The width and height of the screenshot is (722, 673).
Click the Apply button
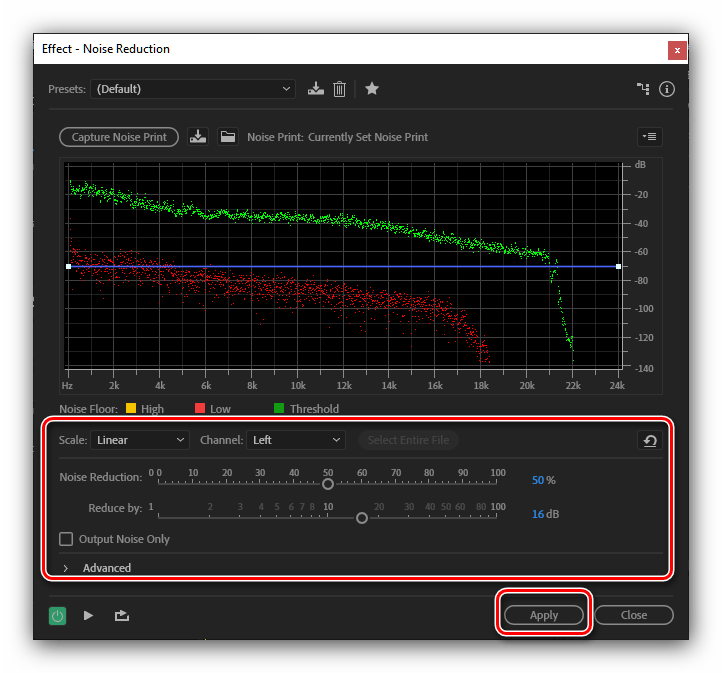point(544,615)
